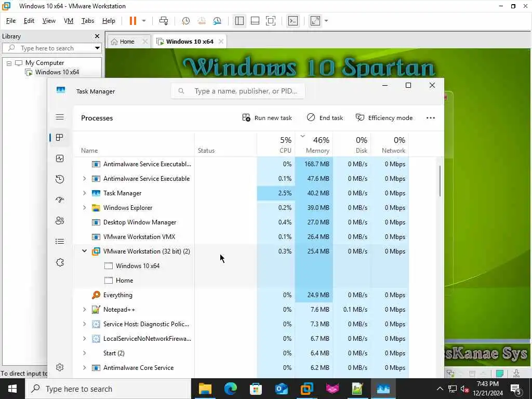Click Run new task button
This screenshot has width=532, height=399.
tap(267, 118)
